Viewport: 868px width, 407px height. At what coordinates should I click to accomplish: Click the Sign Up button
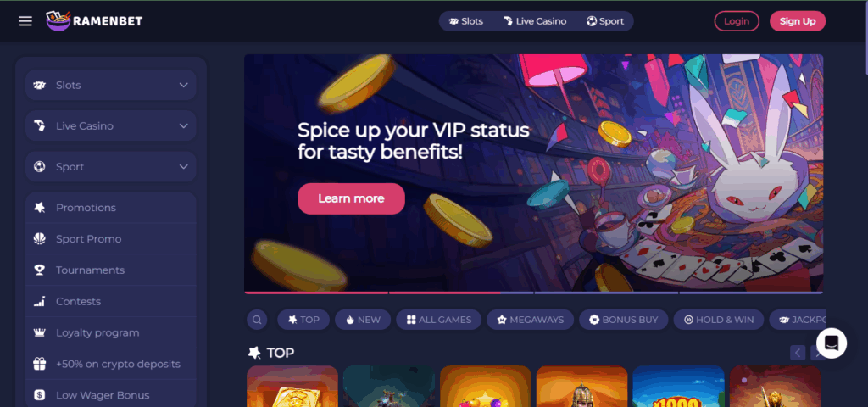coord(798,21)
